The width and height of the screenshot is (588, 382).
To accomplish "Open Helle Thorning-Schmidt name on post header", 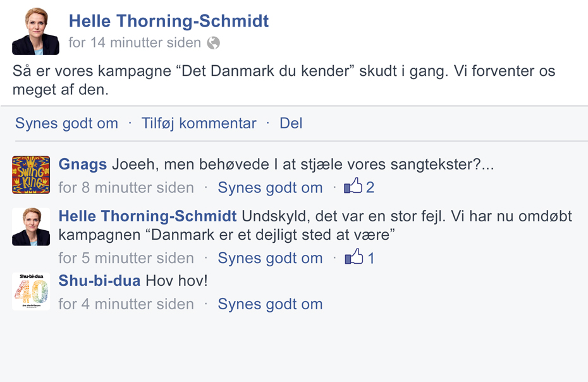I will tap(169, 21).
